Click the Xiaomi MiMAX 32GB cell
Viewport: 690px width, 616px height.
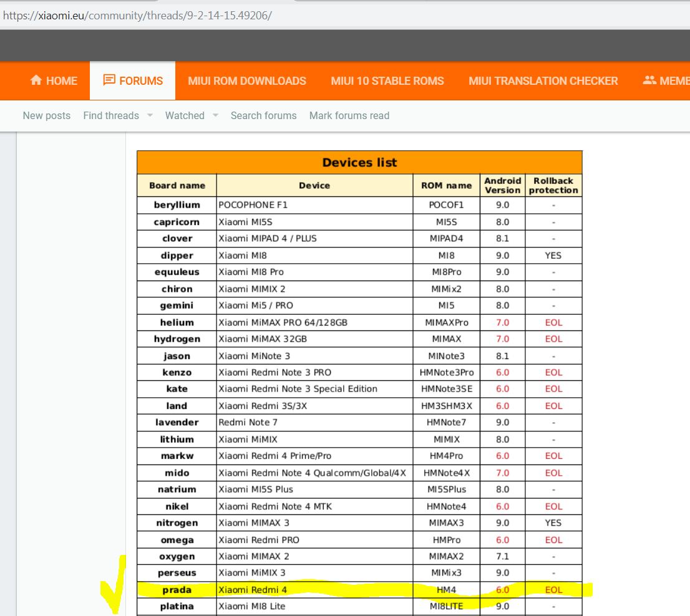tap(314, 339)
